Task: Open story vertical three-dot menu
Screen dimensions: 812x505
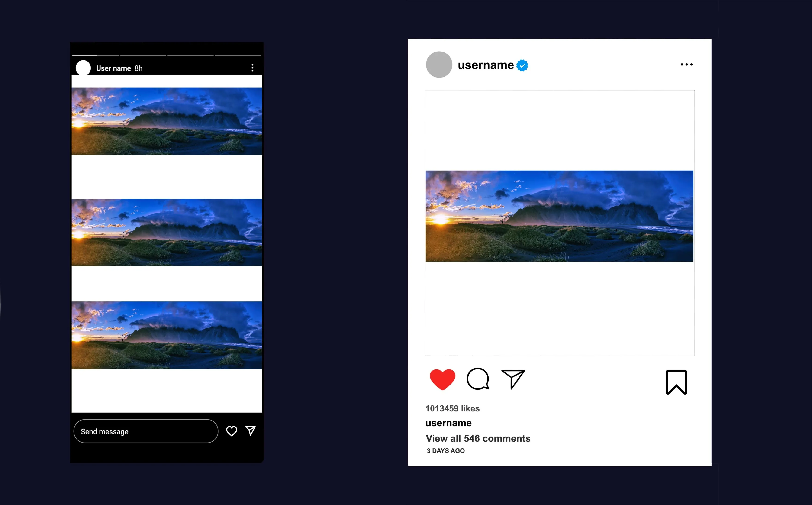Action: [x=252, y=68]
